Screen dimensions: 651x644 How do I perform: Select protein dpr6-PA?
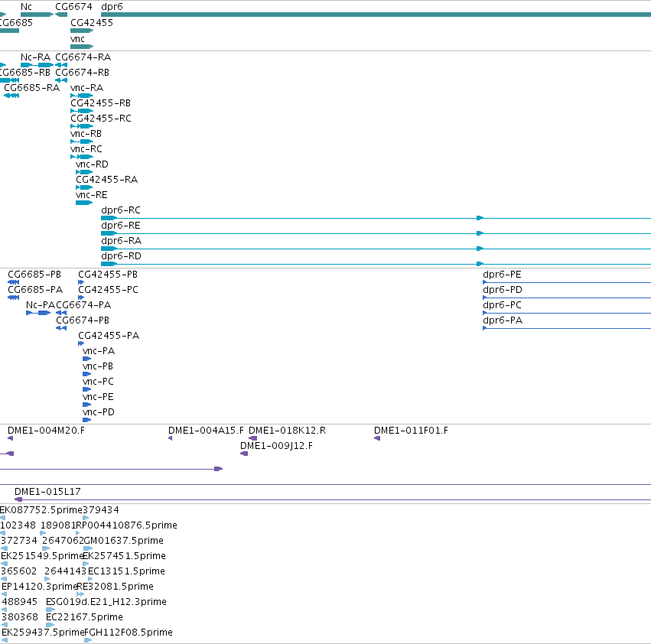coord(503,320)
